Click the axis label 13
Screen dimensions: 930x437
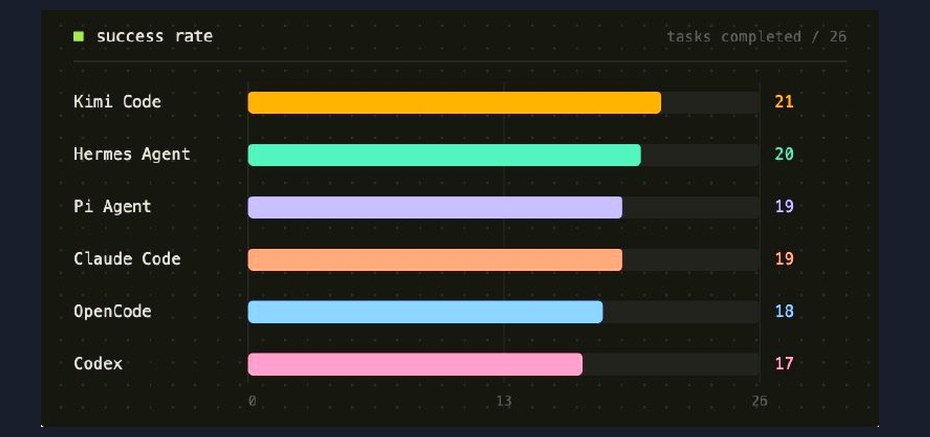(x=504, y=401)
